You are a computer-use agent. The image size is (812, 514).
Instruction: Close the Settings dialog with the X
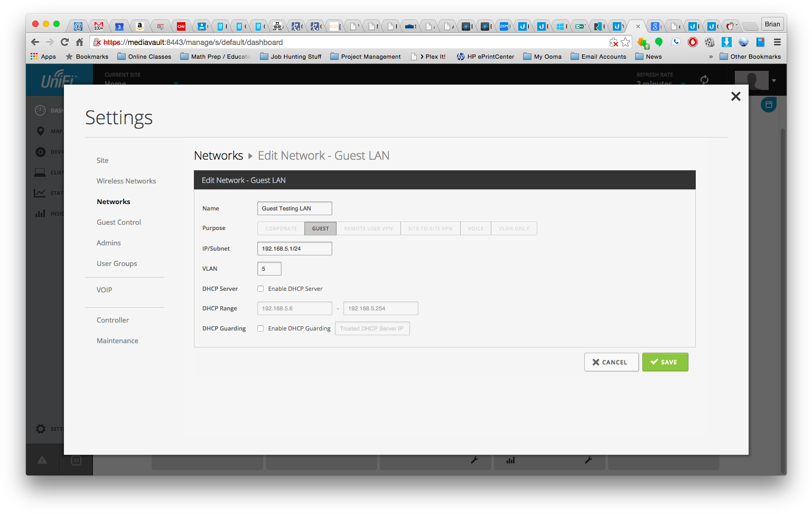pyautogui.click(x=735, y=96)
